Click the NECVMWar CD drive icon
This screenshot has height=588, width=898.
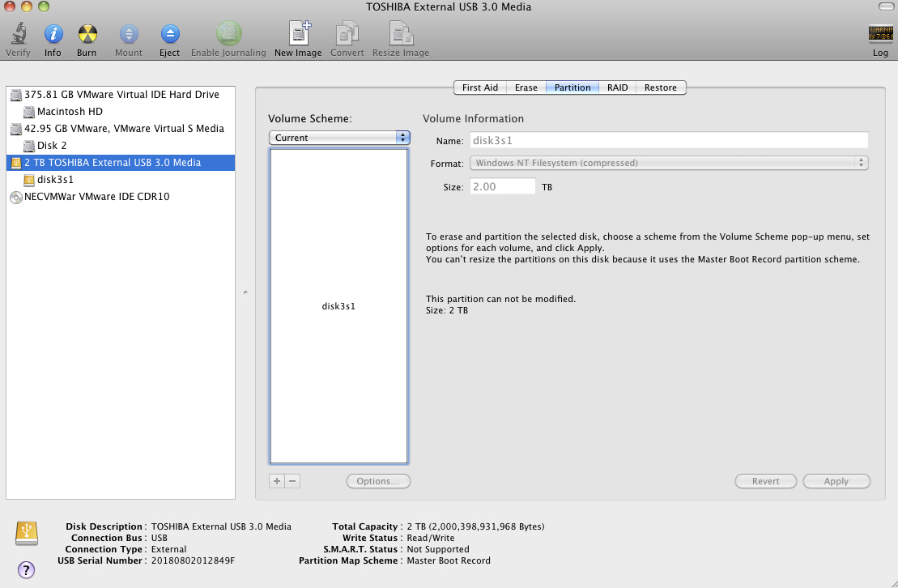[x=16, y=197]
